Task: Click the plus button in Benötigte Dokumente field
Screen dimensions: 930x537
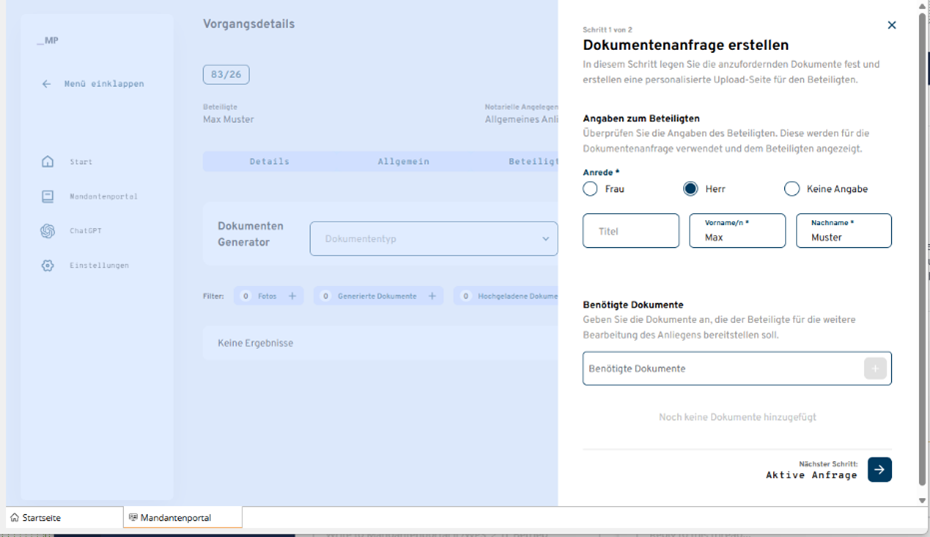Action: point(875,368)
